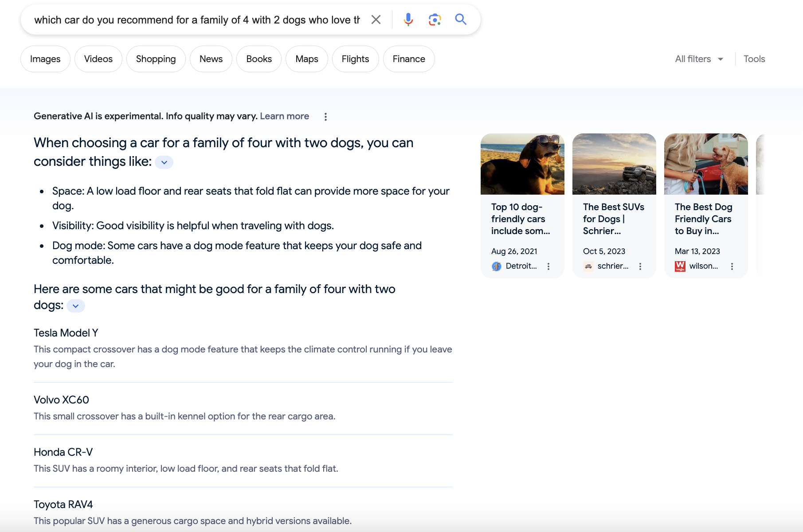
Task: Start voice search with the microphone icon
Action: [408, 20]
